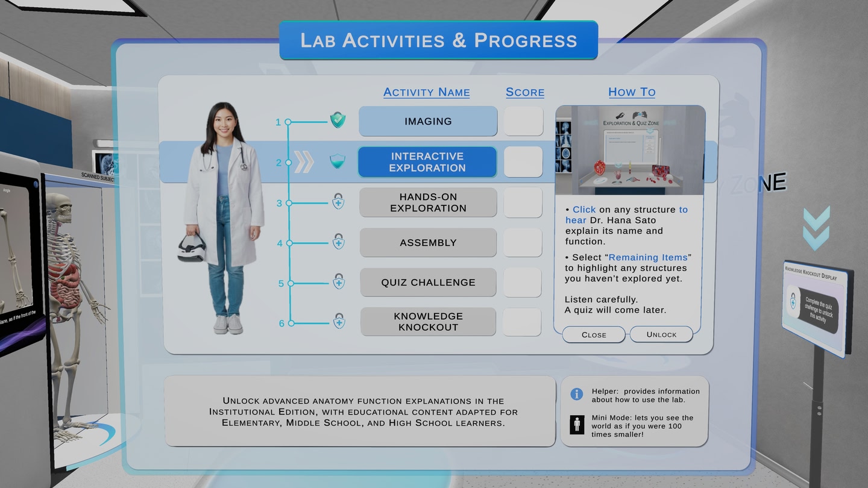The height and width of the screenshot is (488, 868).
Task: Click step 3 node on progress timeline
Action: pos(289,203)
